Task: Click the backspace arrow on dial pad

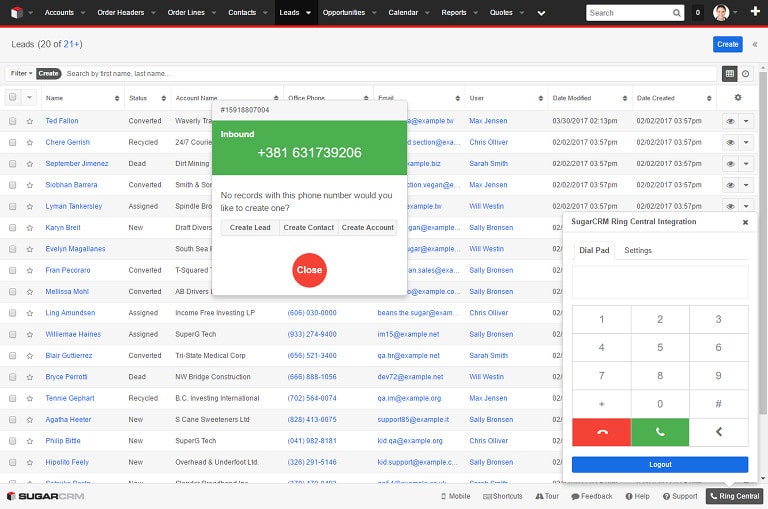Action: [x=719, y=432]
